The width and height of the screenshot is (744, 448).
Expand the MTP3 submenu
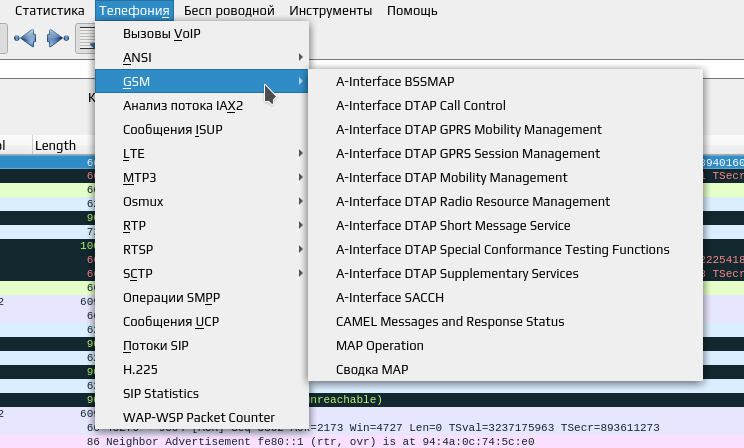click(202, 177)
